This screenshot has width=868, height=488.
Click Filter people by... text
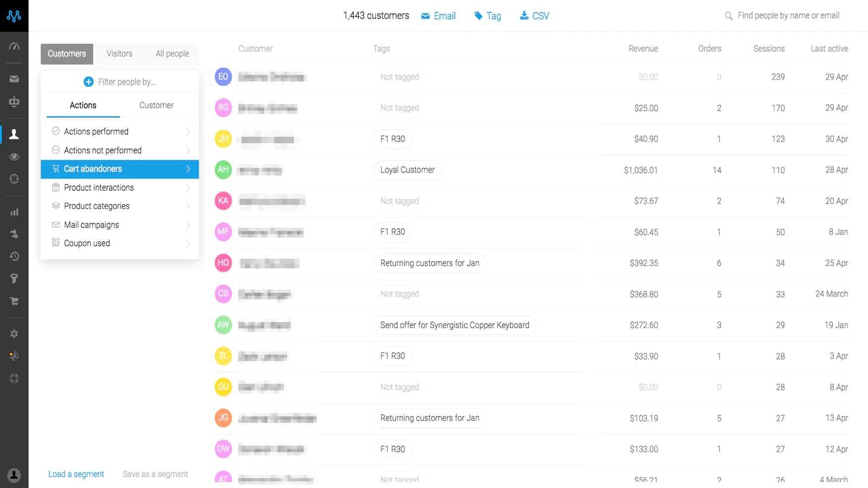pos(127,82)
